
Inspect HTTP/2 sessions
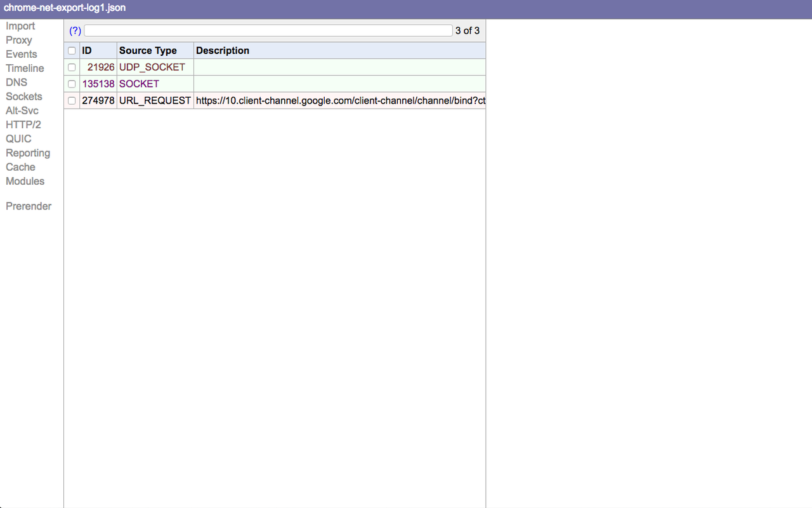click(x=23, y=124)
